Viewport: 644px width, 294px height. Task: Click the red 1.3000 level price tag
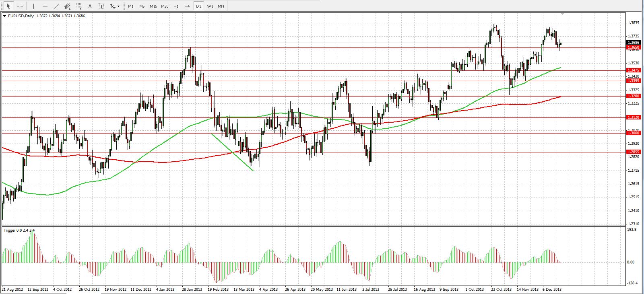(634, 133)
